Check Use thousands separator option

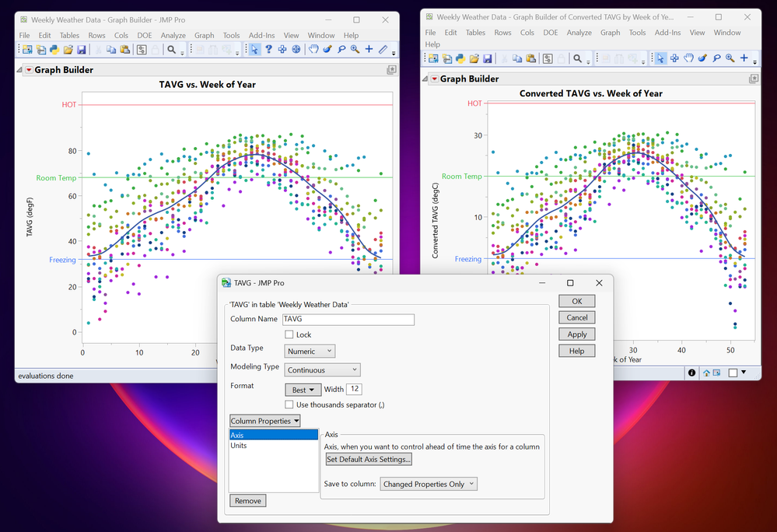(x=290, y=404)
